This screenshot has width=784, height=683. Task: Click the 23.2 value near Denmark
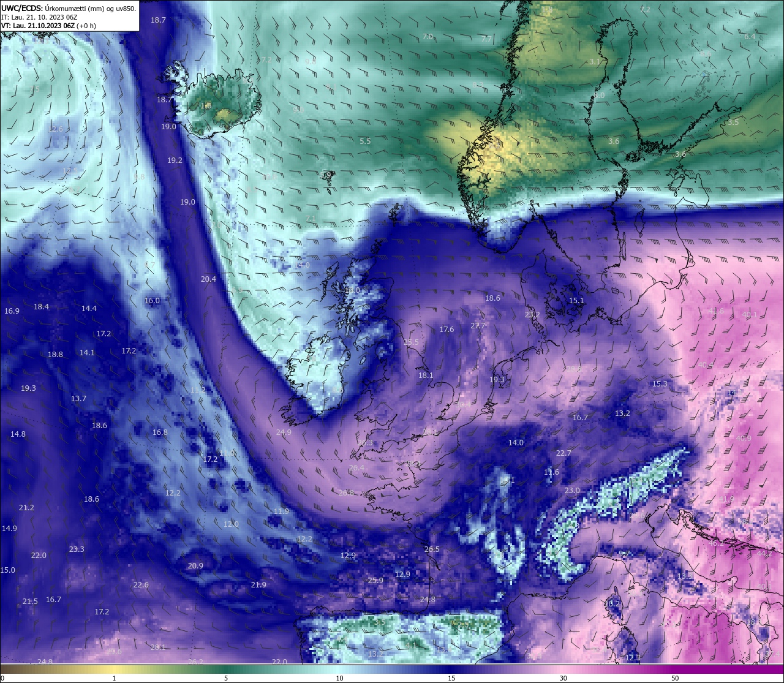coord(532,315)
